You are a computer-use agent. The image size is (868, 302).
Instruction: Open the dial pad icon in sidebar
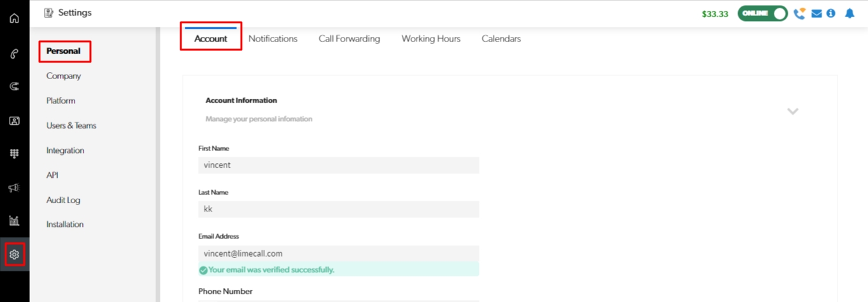(14, 154)
